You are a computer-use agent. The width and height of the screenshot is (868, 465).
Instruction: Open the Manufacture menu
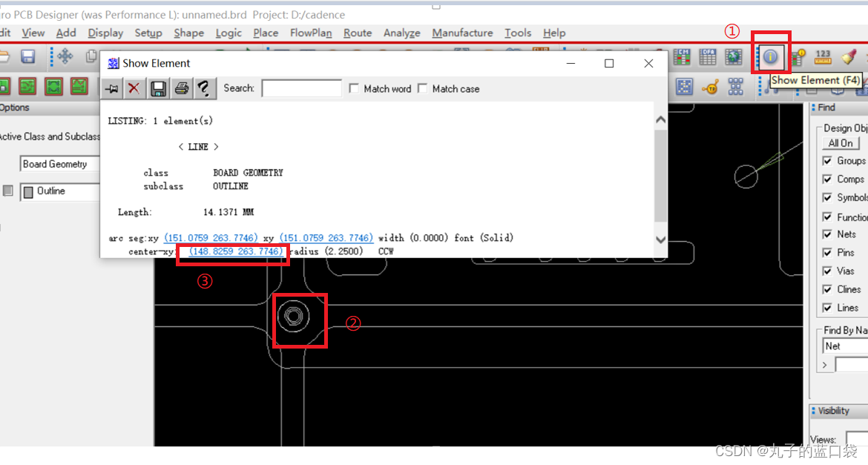pos(462,33)
